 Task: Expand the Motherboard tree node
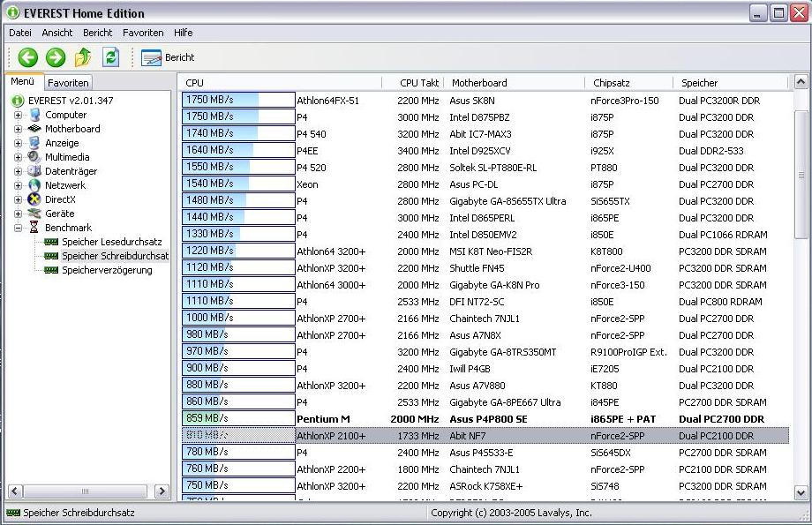click(x=19, y=129)
